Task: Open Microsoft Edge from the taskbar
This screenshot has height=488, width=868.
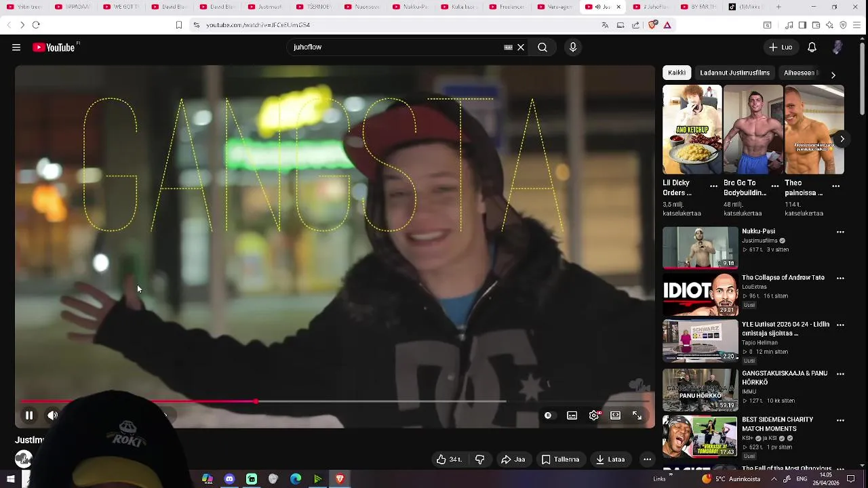Action: 296,479
